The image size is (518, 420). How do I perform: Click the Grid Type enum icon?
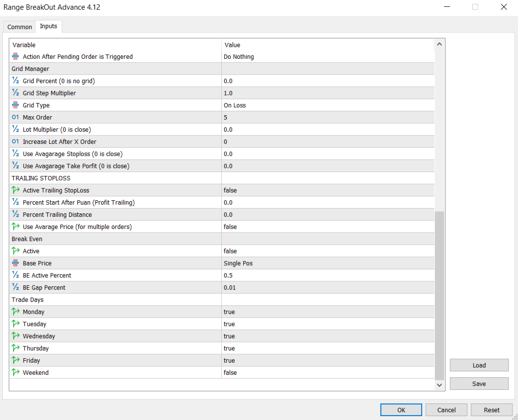[16, 105]
